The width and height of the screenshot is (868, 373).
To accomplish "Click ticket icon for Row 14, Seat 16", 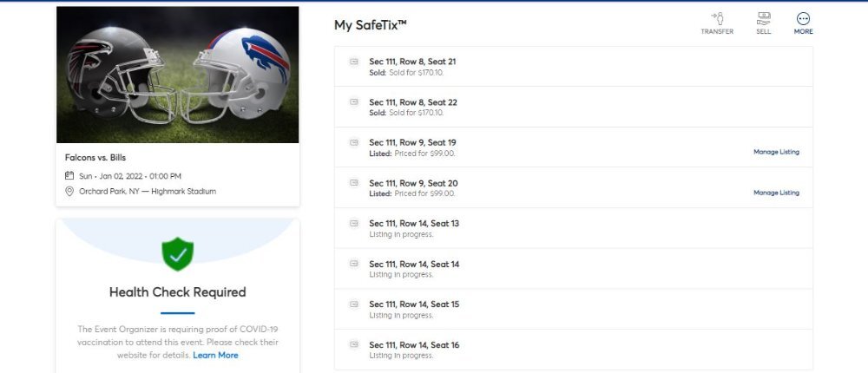I will coord(354,344).
